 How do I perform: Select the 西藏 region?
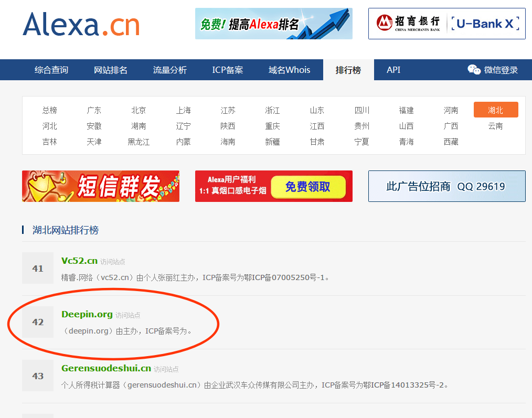point(451,142)
